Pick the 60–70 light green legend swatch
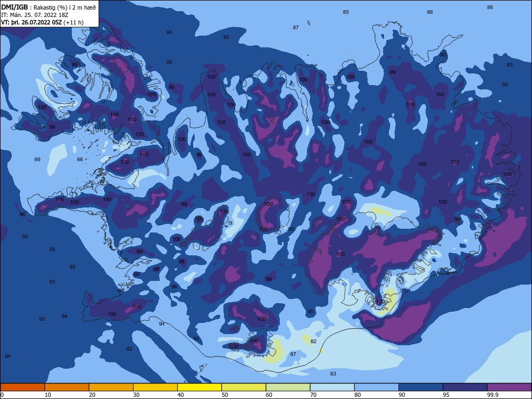The height and width of the screenshot is (399, 532). 288,387
